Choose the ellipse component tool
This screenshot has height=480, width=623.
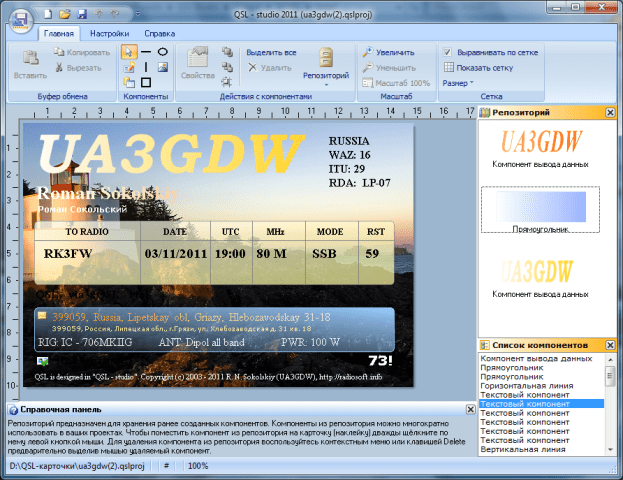click(x=163, y=52)
